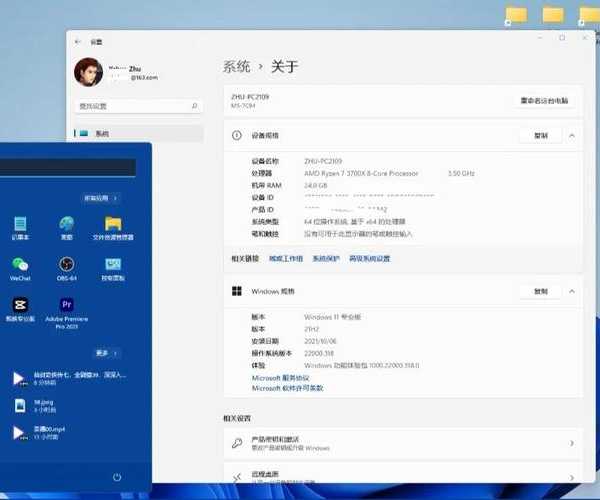
Task: Open 所有应用 in Start menu
Action: coord(101,198)
